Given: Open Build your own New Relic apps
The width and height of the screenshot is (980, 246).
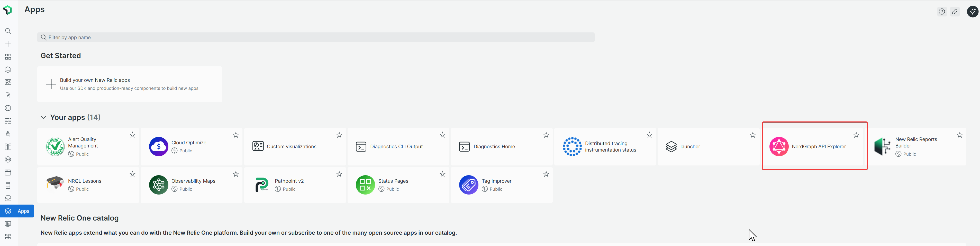Looking at the screenshot, I should point(130,84).
